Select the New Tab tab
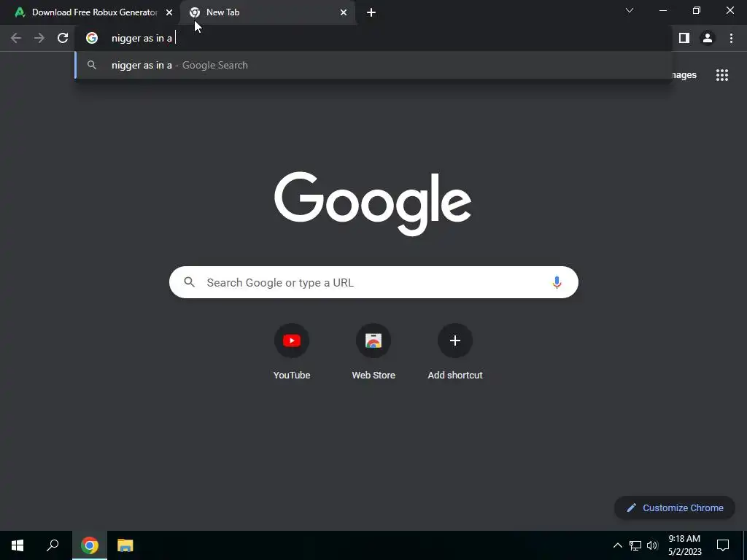Viewport: 747px width, 560px height. (x=268, y=12)
